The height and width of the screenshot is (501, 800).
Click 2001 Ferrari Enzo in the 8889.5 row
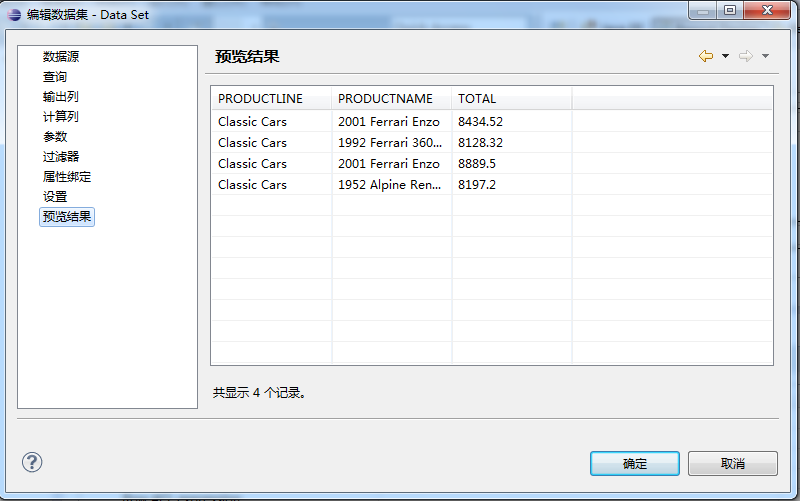pos(391,163)
